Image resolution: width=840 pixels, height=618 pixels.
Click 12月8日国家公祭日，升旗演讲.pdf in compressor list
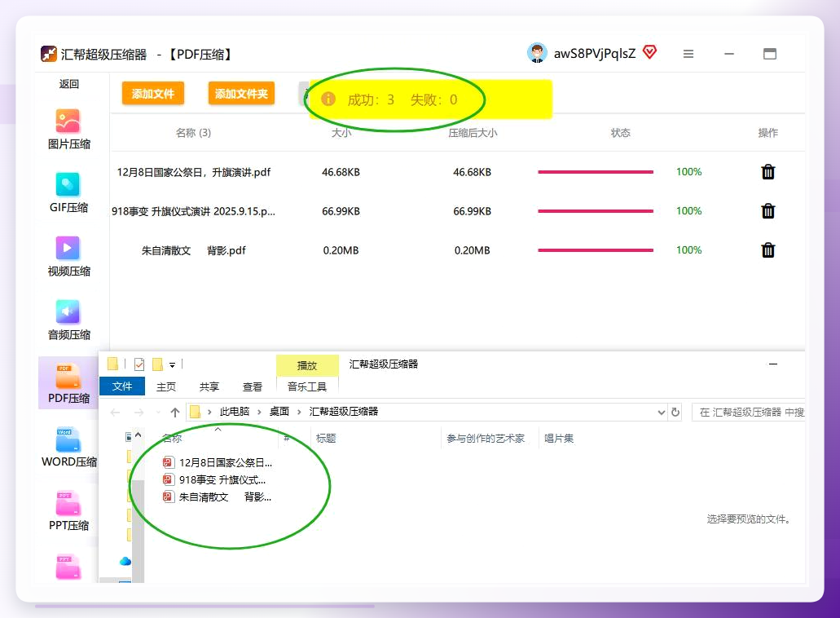193,172
